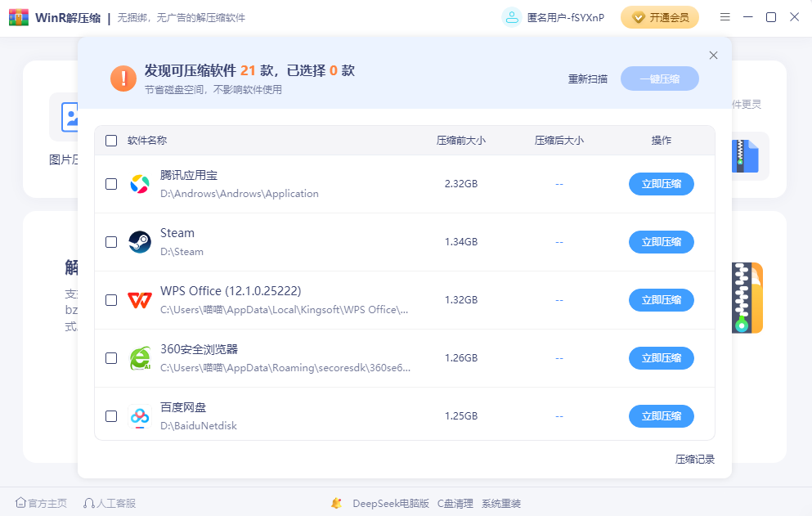Screen dimensions: 812x516
Task: Toggle the select-all checkbox in header
Action: pos(111,141)
